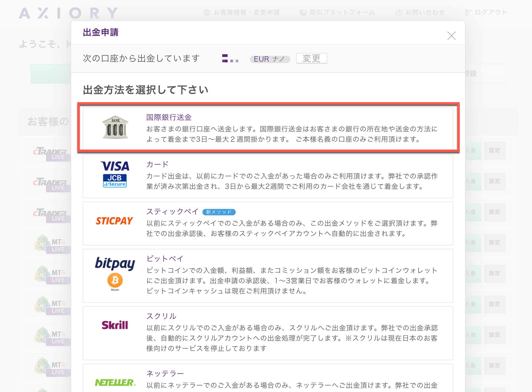Image resolution: width=532 pixels, height=392 pixels.
Task: Click the bitpay logo
Action: (x=115, y=263)
